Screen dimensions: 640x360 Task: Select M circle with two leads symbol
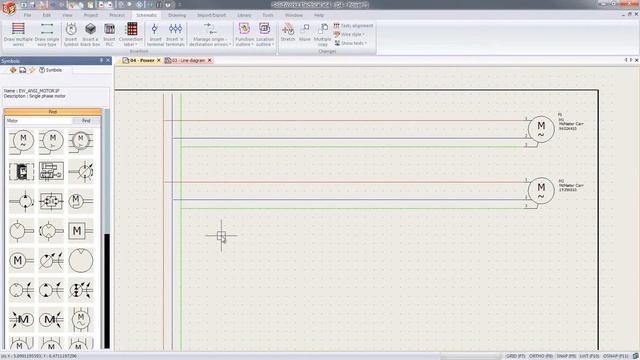click(22, 260)
